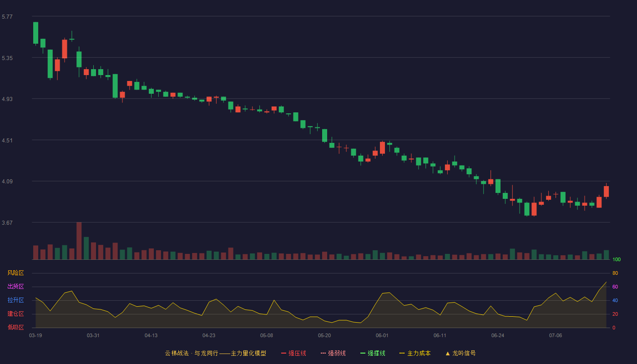Click the 80 indicator scale value

point(615,273)
